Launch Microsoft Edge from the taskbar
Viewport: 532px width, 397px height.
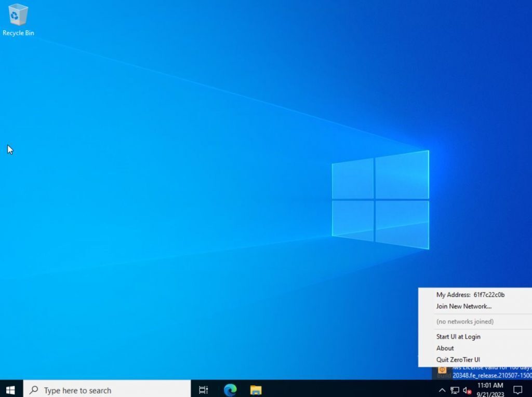coord(230,390)
